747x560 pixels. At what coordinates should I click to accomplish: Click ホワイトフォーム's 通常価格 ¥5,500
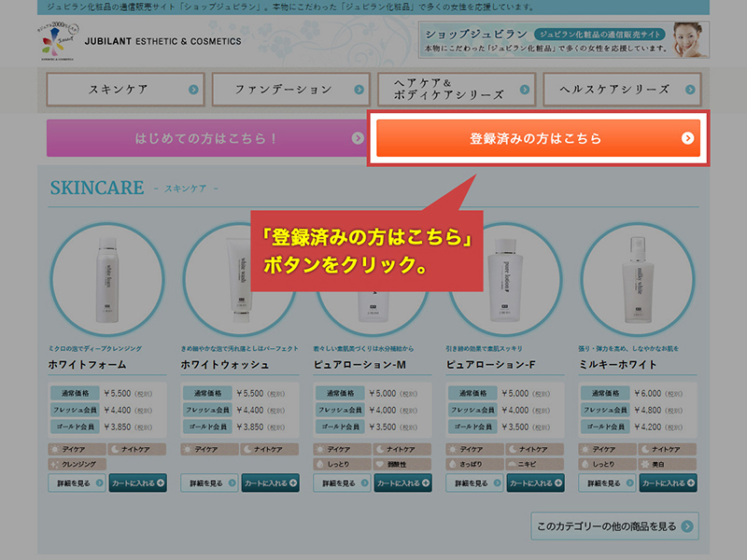pos(102,393)
